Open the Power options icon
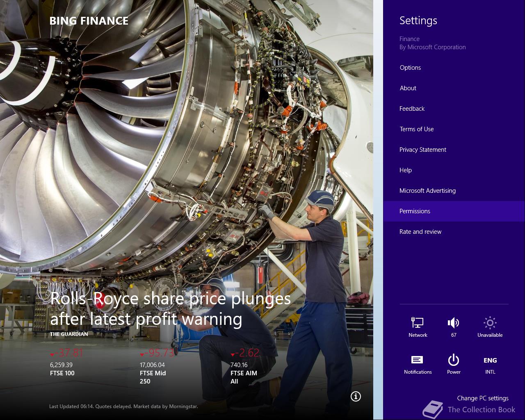The image size is (525, 420). 454,364
